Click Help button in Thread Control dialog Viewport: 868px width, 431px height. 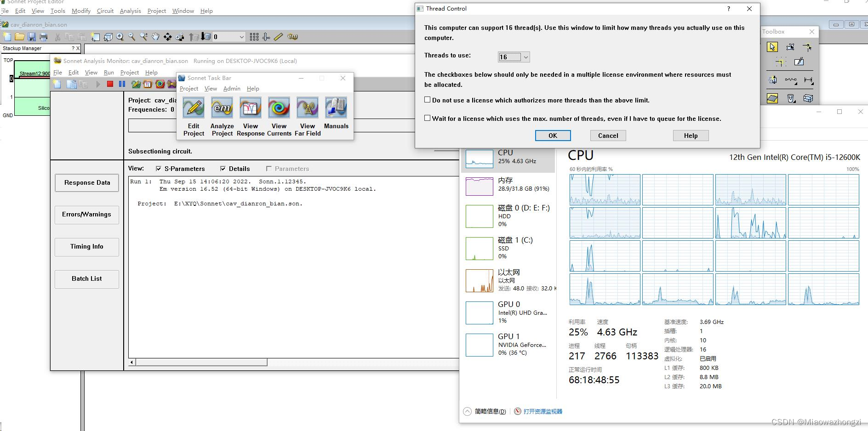[x=691, y=136]
